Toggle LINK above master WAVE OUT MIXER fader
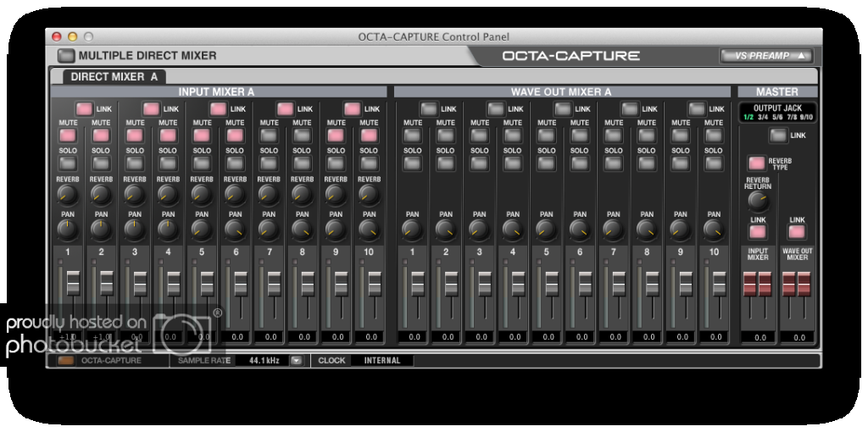The height and width of the screenshot is (432, 868). [797, 232]
